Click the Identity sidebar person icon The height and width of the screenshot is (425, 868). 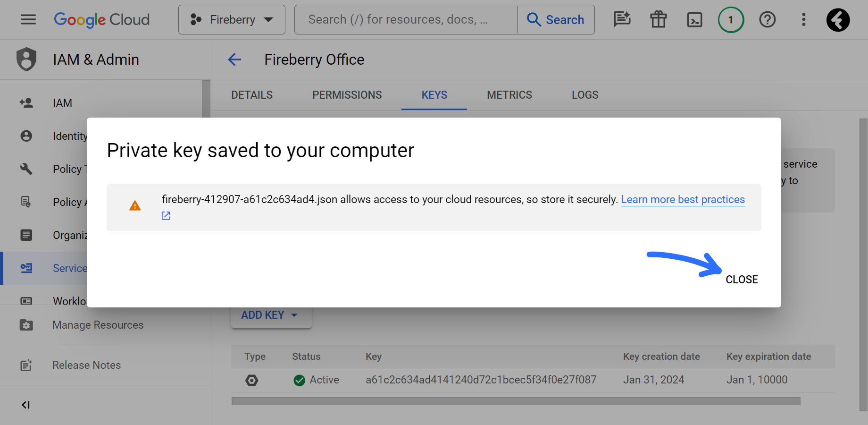click(x=26, y=136)
